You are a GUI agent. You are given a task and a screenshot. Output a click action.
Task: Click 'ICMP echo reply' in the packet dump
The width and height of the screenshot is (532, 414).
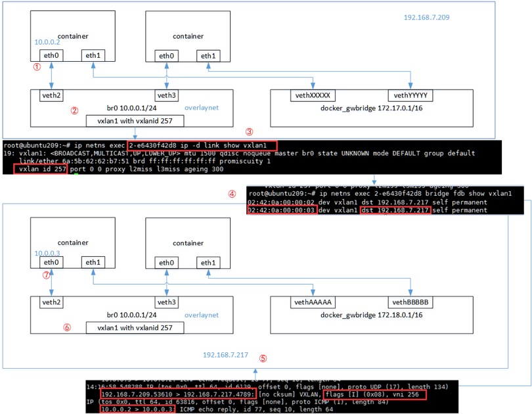coord(208,409)
